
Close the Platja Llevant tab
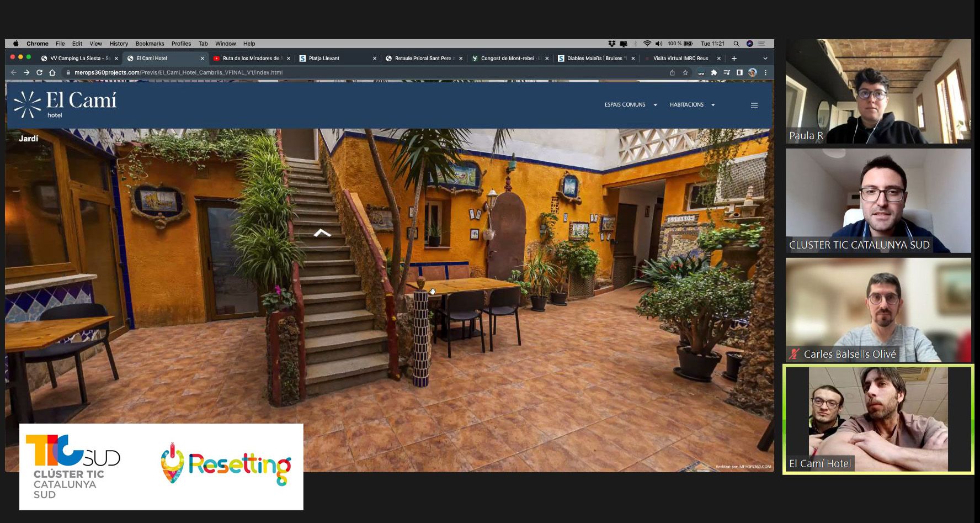click(375, 58)
